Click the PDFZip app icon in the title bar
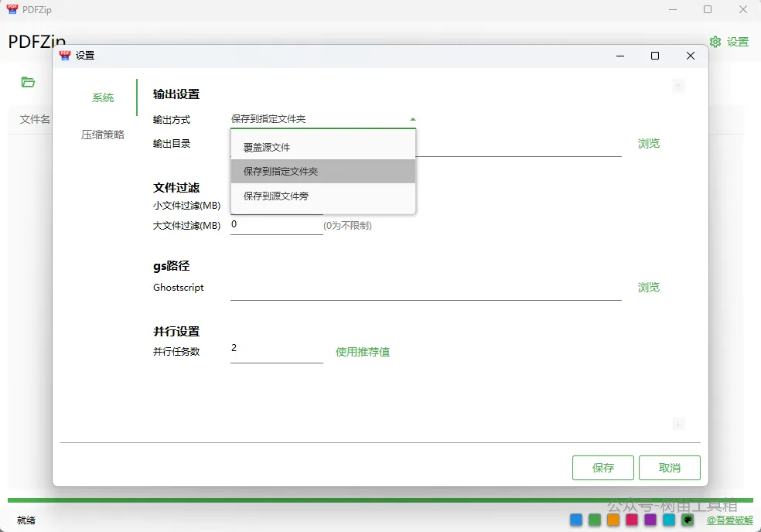This screenshot has height=532, width=761. click(12, 9)
